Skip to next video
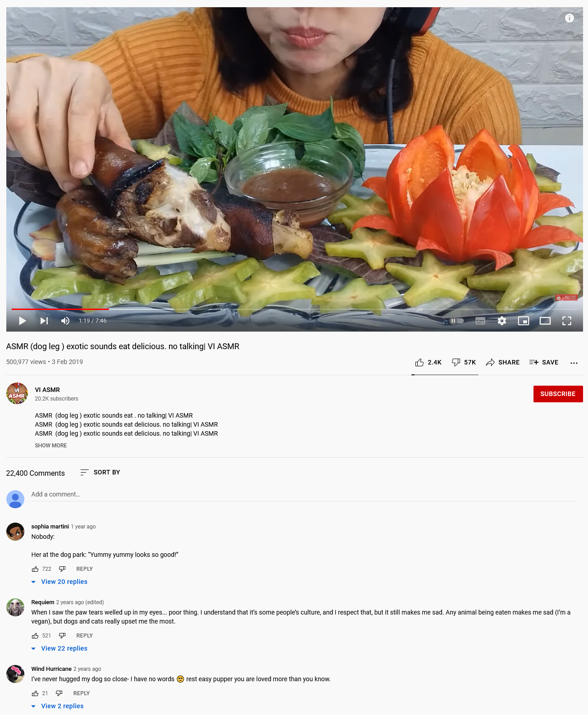Viewport: 588px width, 715px height. point(44,321)
